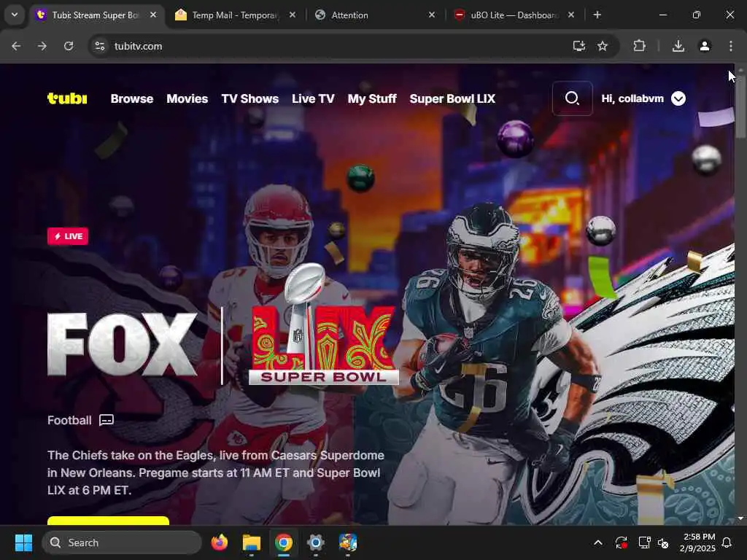
Task: Click the Tubi logo
Action: pyautogui.click(x=67, y=98)
